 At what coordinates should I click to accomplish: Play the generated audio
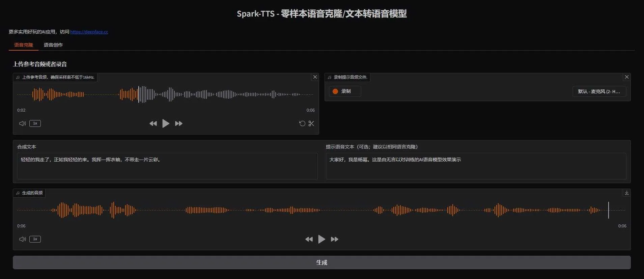coord(321,239)
